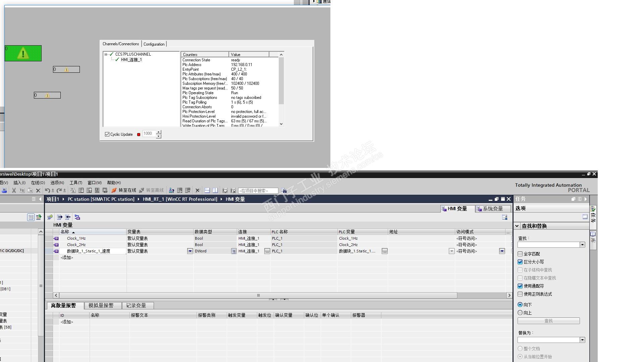
Task: Enable 全字匹配 whole word checkbox
Action: [x=520, y=254]
